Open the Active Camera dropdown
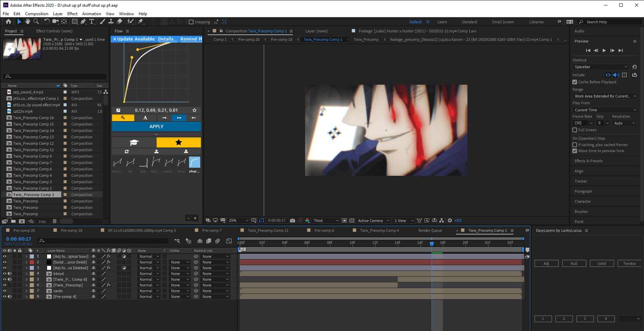 [x=374, y=220]
